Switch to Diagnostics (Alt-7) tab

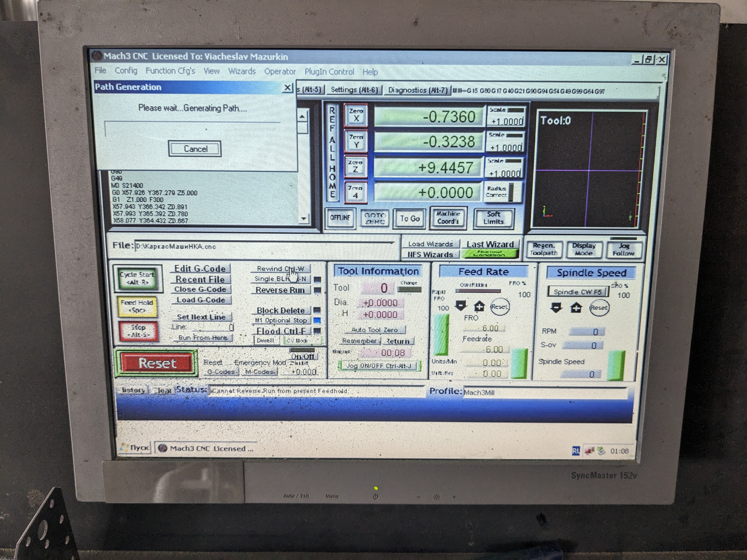[417, 90]
